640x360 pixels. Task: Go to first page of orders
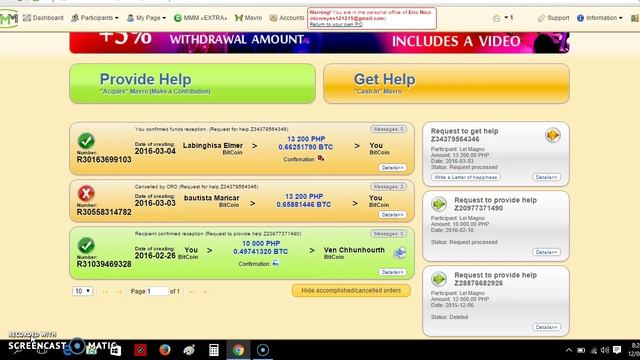coord(105,291)
